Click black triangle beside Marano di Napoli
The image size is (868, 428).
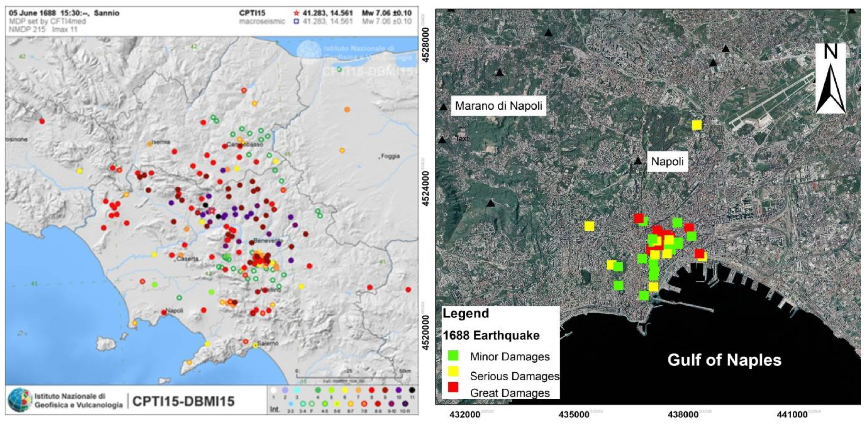(443, 107)
